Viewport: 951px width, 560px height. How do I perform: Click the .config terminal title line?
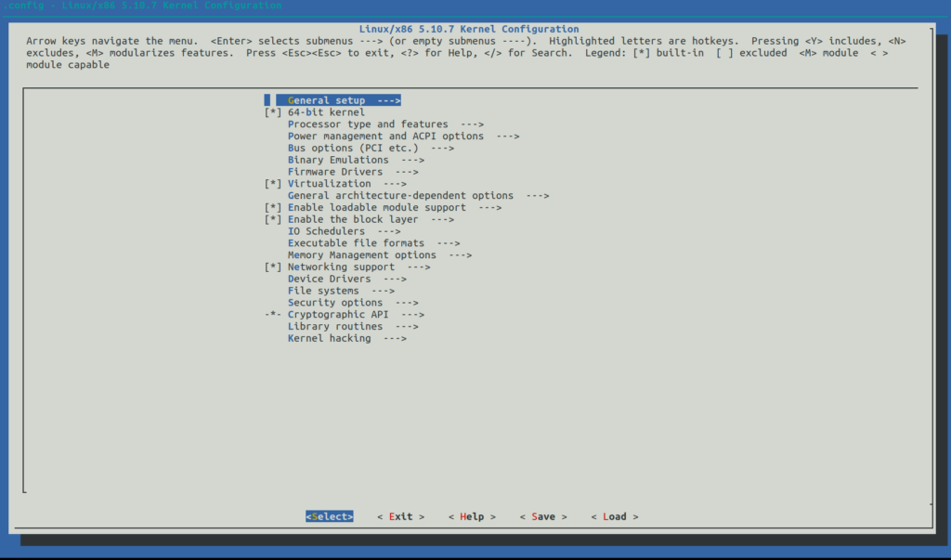(142, 6)
